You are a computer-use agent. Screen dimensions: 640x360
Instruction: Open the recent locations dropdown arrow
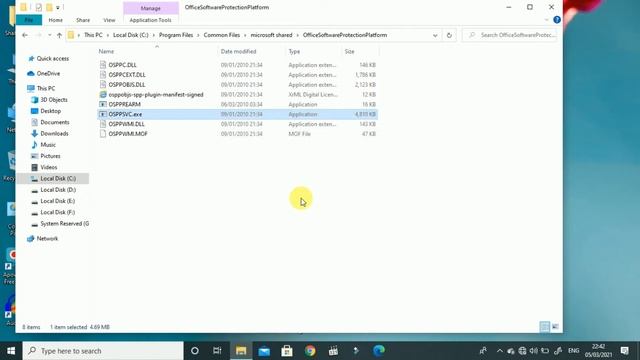click(x=49, y=35)
